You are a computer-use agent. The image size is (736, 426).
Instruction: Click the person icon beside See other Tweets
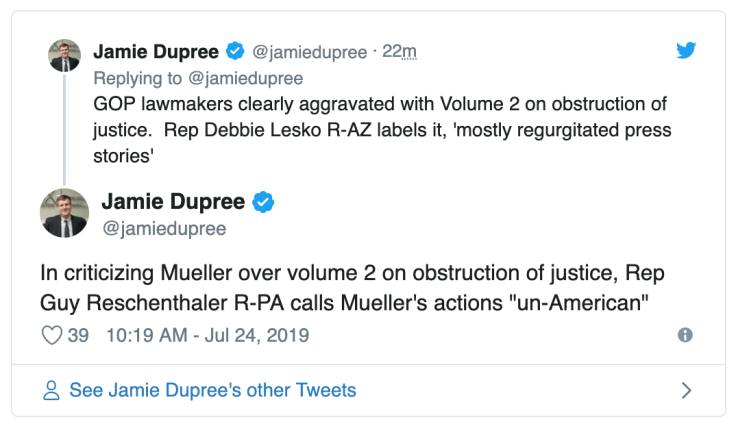[52, 390]
